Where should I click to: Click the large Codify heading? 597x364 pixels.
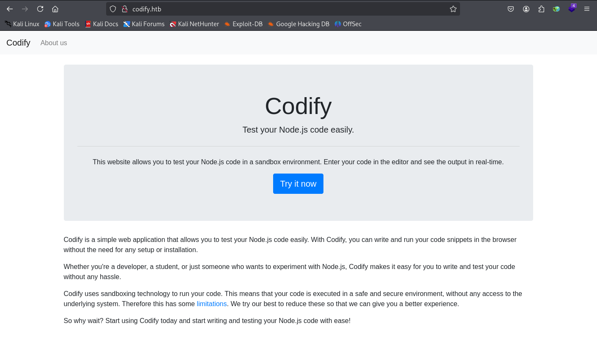298,106
